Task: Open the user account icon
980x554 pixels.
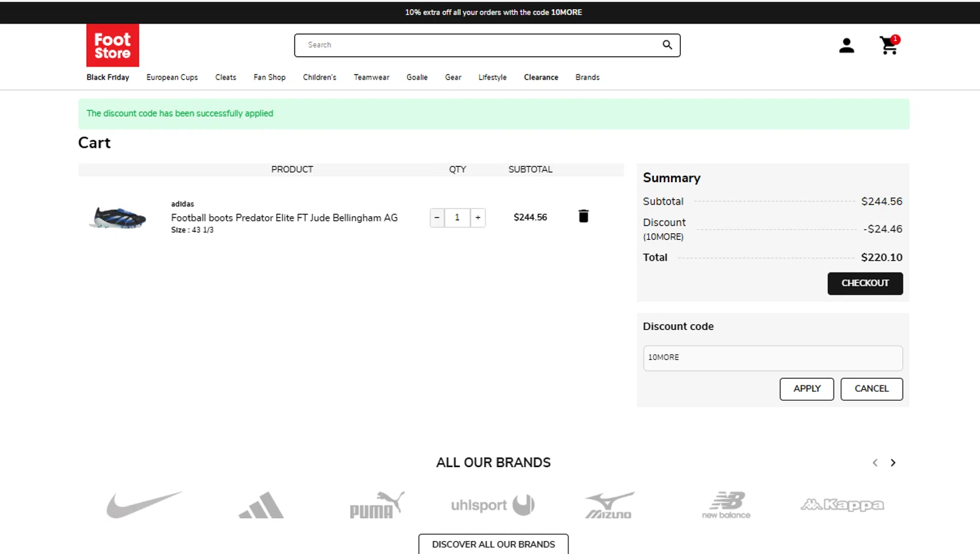Action: 847,45
